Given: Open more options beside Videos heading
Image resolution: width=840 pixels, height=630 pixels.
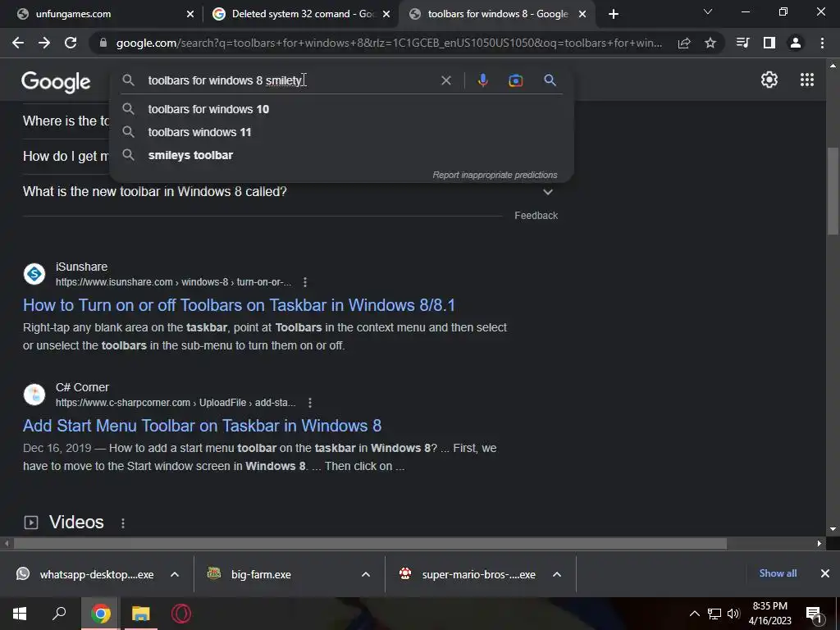Looking at the screenshot, I should click(x=123, y=523).
